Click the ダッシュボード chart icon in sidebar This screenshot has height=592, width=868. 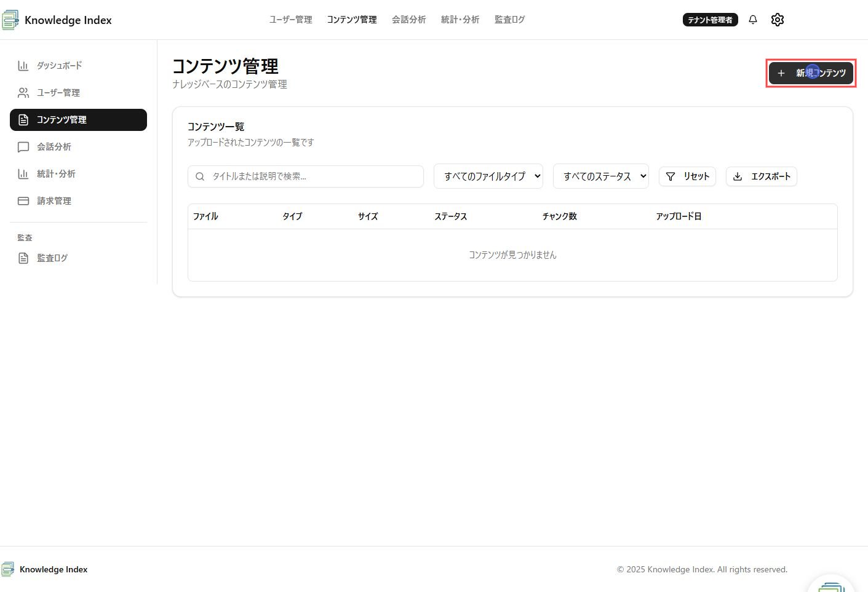23,66
